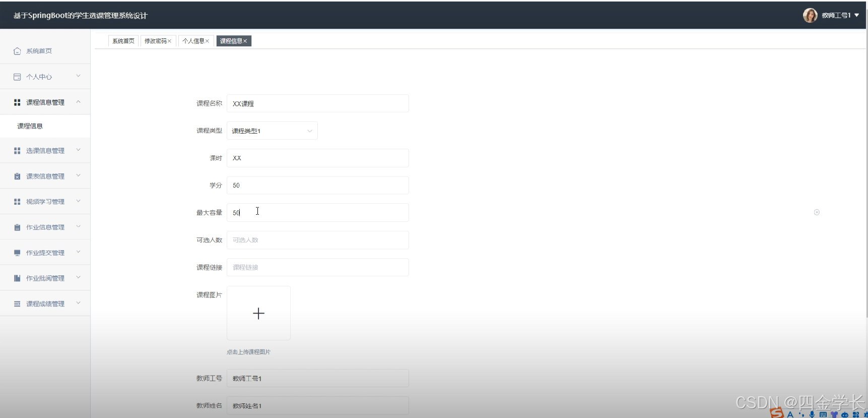Click the 基于SpringBoot system title
This screenshot has height=418, width=868.
81,16
